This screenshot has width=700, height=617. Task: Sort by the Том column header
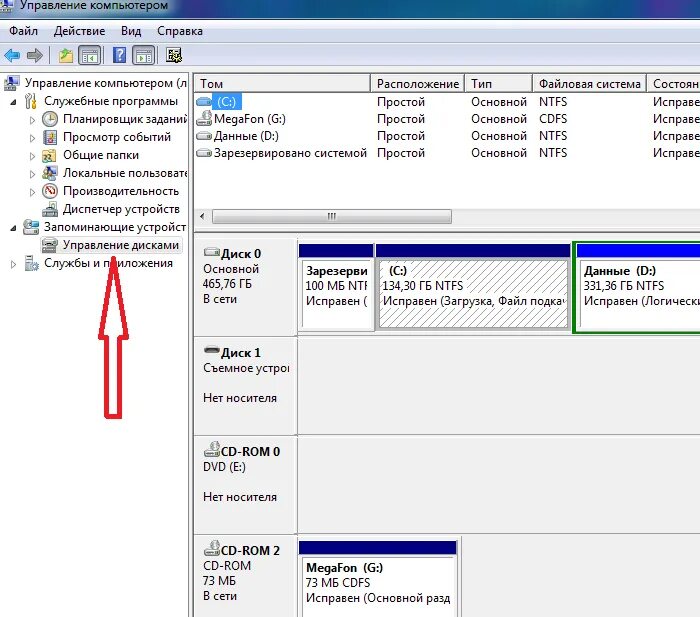[282, 83]
